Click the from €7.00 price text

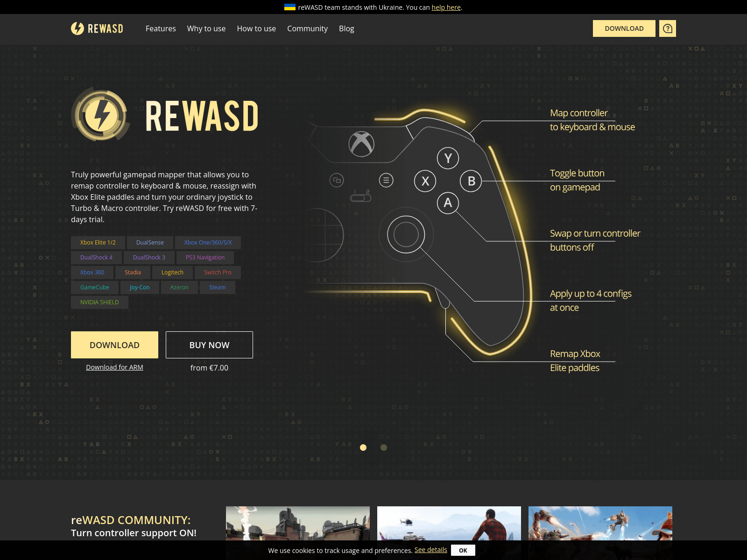coord(209,368)
